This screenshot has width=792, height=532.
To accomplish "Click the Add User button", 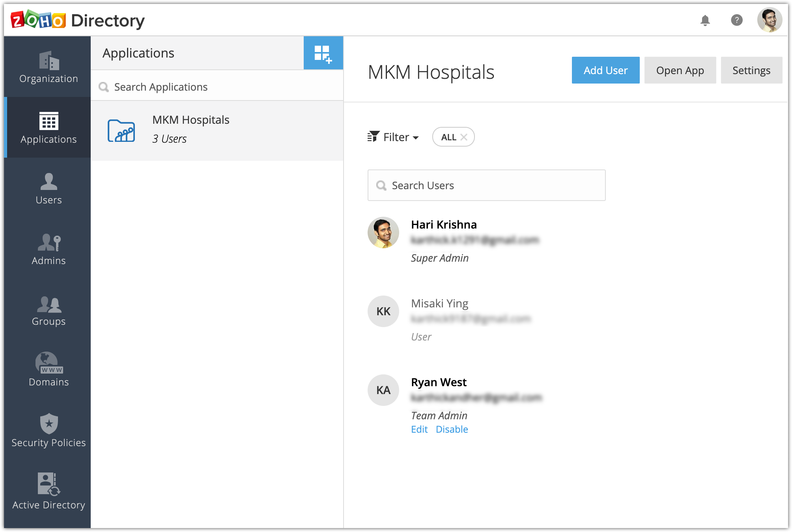I will [605, 70].
